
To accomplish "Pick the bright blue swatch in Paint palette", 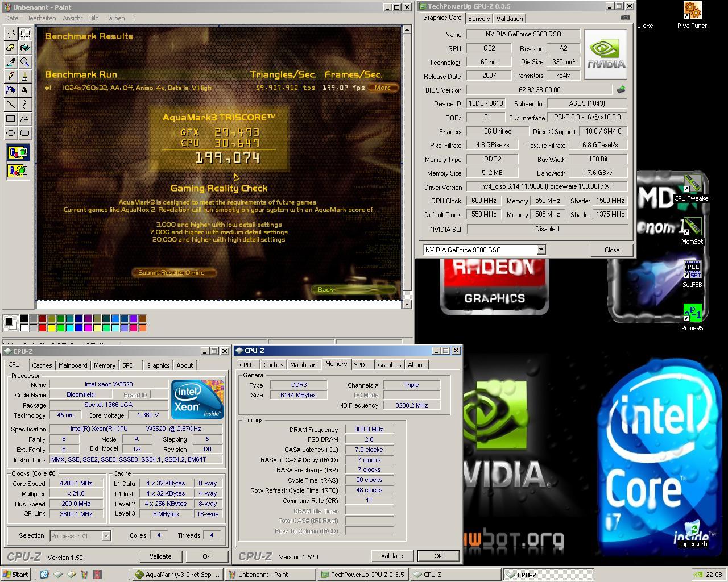I will pos(78,327).
